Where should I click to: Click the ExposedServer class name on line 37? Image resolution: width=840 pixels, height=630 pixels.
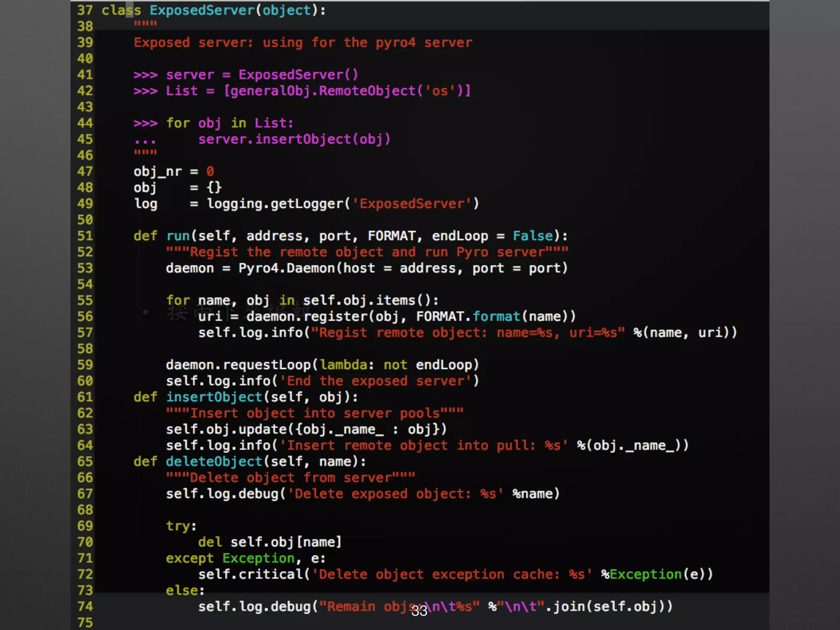202,10
